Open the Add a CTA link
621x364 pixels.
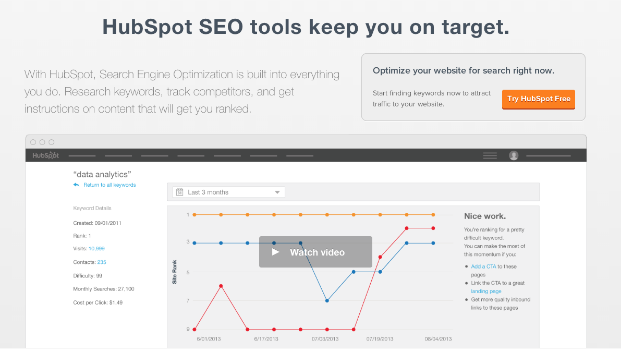point(483,266)
